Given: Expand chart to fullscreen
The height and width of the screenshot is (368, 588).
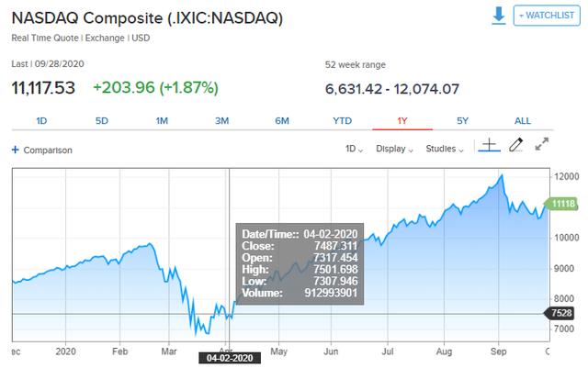Looking at the screenshot, I should click(x=542, y=145).
